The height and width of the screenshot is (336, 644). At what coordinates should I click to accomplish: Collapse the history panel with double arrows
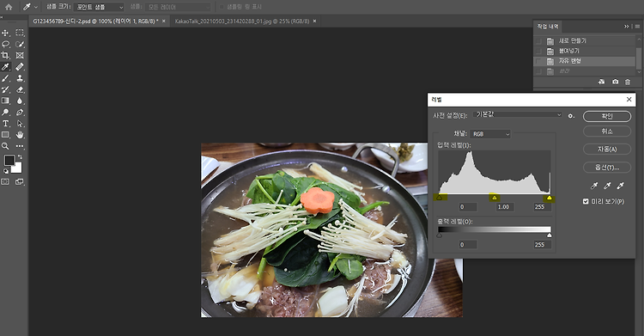click(626, 27)
